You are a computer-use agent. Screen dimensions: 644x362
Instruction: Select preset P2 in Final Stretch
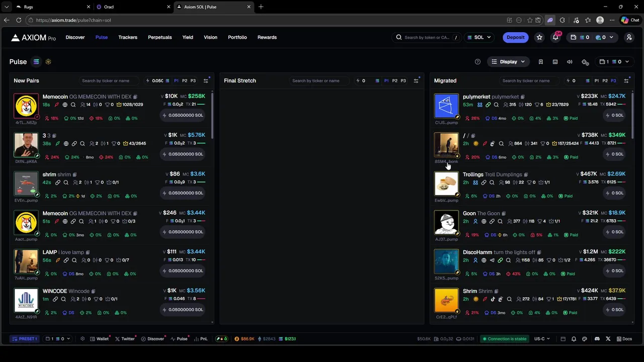395,80
